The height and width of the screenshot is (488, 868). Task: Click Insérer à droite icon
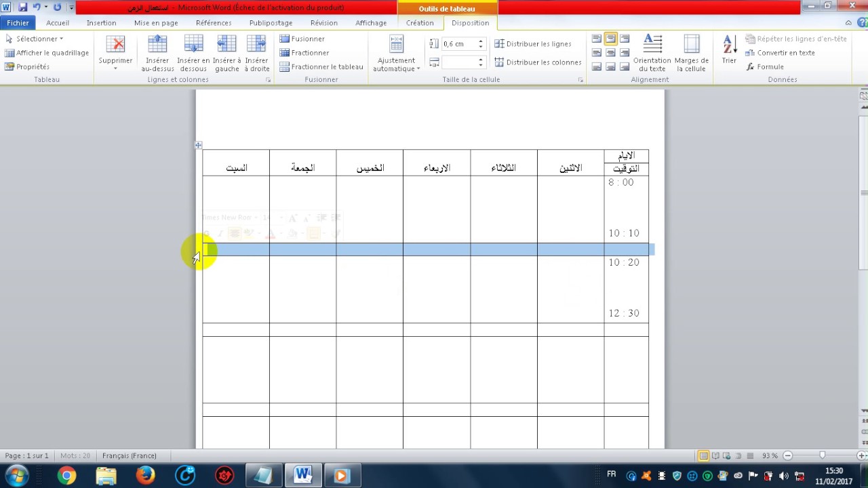pos(256,45)
